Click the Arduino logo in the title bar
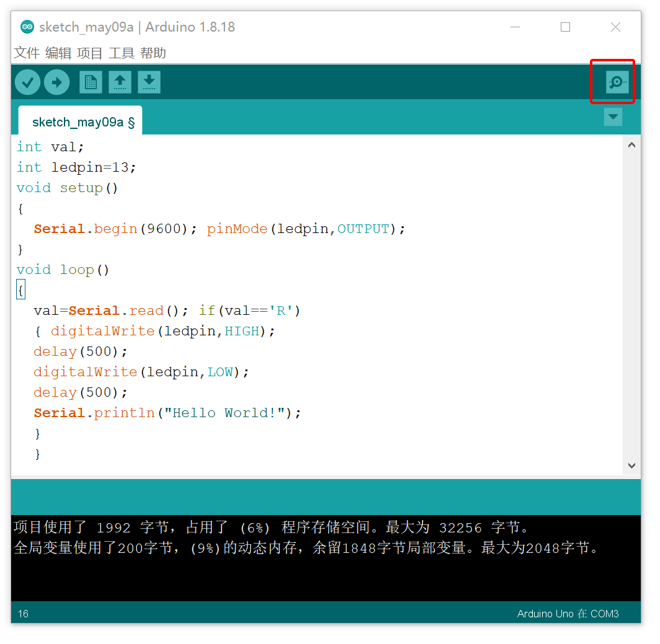Screen dimensions: 660x644 click(26, 27)
